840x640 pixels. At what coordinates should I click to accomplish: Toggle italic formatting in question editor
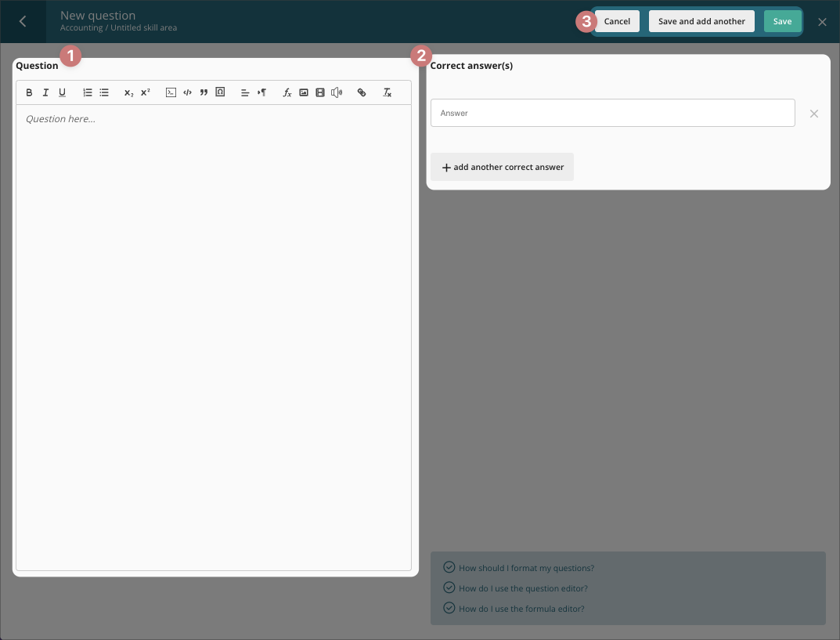click(45, 92)
